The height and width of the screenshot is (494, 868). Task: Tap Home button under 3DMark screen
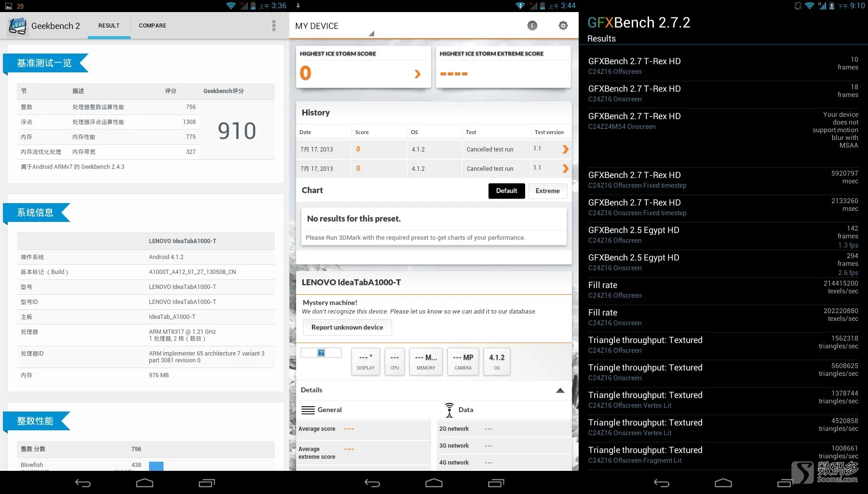(x=434, y=483)
